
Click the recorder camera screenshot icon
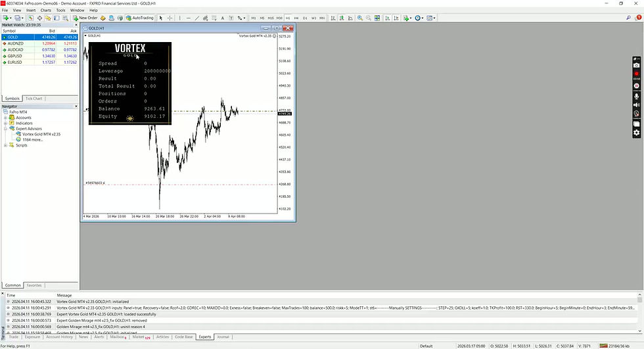tap(636, 65)
